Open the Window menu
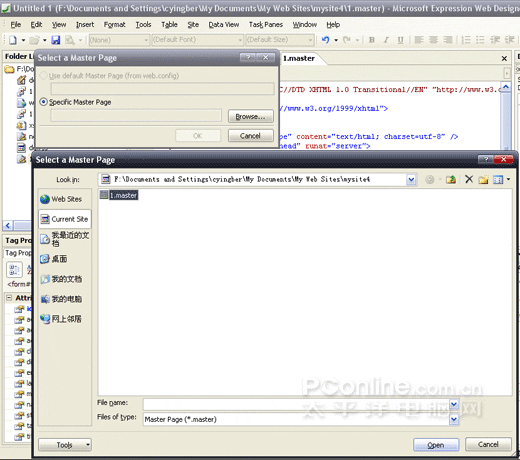 click(x=305, y=25)
